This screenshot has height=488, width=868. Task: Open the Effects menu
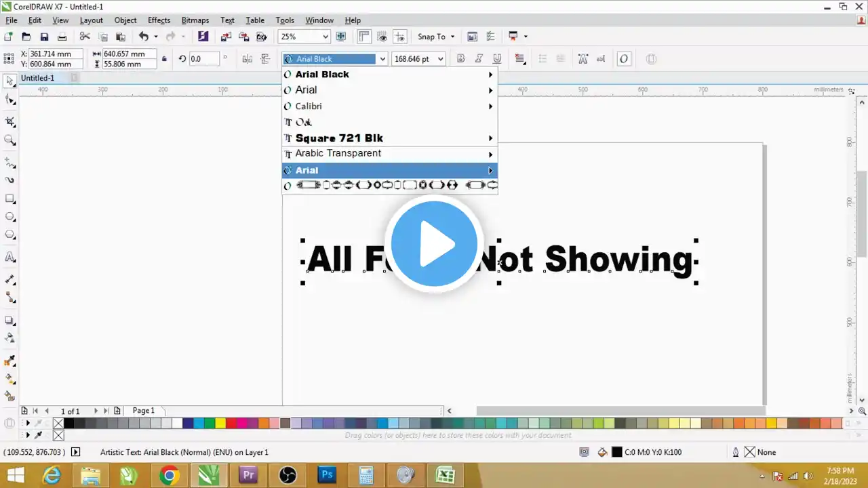coord(159,20)
